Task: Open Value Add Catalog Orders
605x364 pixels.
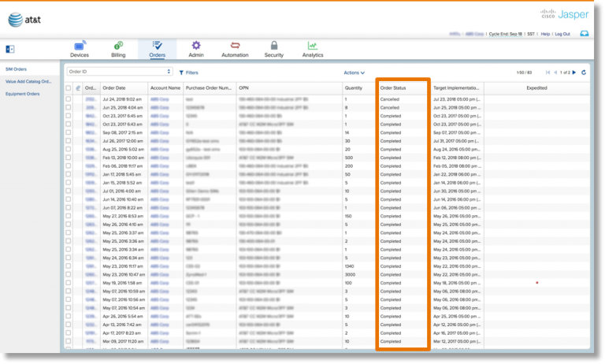Action: pos(28,81)
